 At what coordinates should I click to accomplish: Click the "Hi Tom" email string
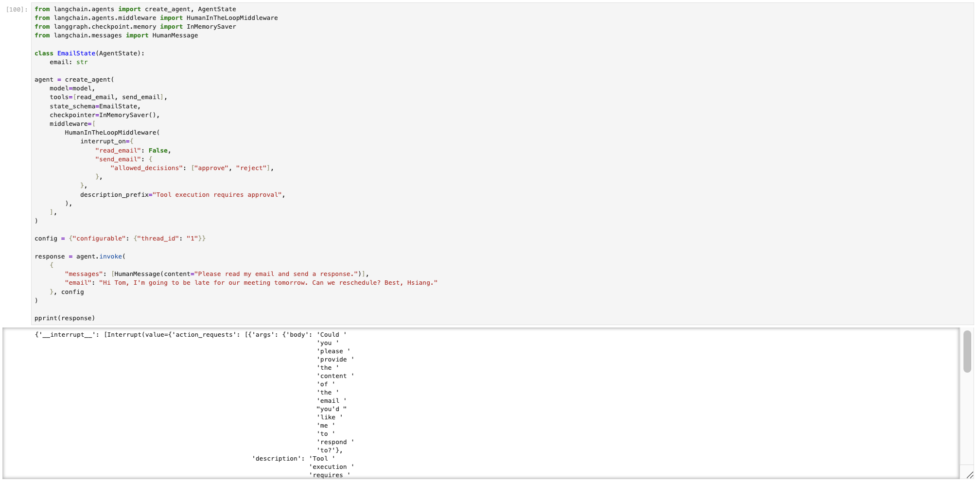268,283
